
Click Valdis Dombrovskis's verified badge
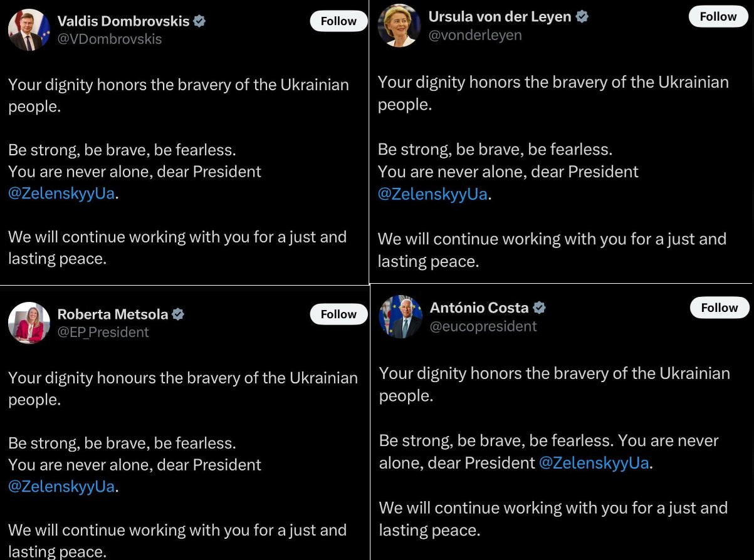click(x=199, y=21)
